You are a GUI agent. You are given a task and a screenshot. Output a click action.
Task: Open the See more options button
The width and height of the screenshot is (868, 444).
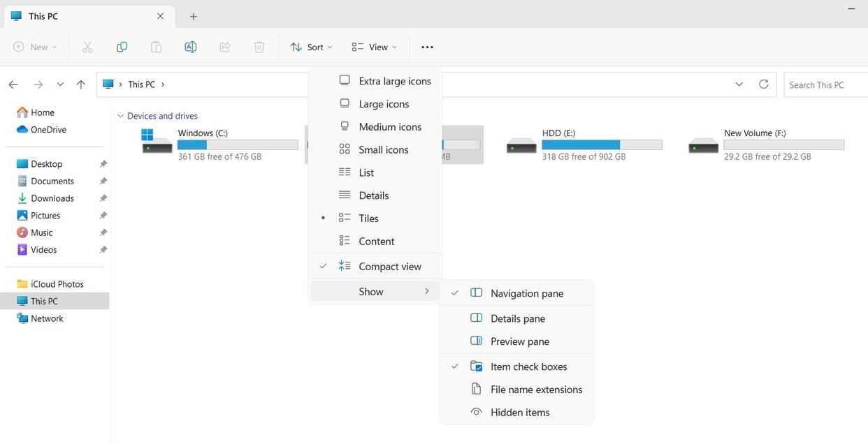coord(427,46)
